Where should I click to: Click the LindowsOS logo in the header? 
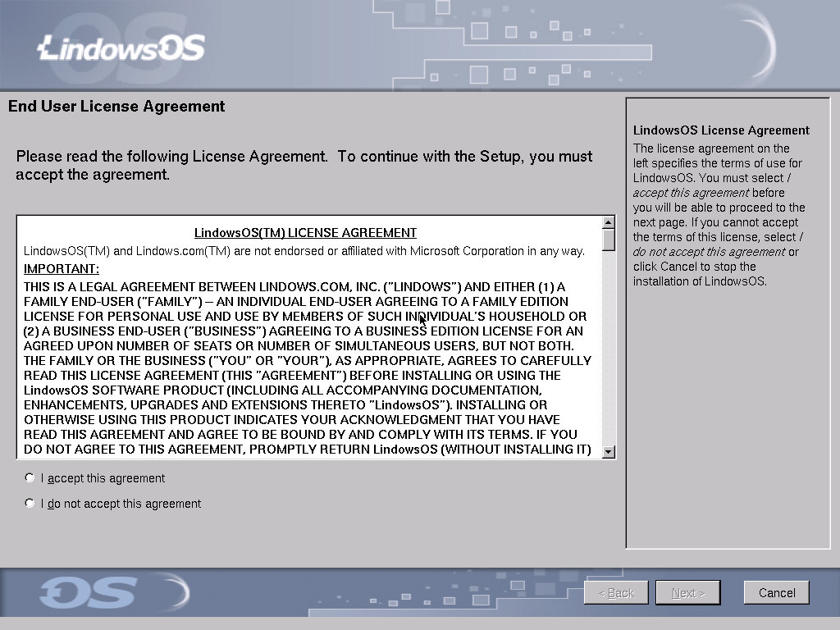[x=121, y=48]
